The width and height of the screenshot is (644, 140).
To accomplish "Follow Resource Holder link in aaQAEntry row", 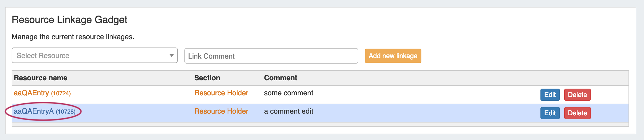I will [x=221, y=93].
